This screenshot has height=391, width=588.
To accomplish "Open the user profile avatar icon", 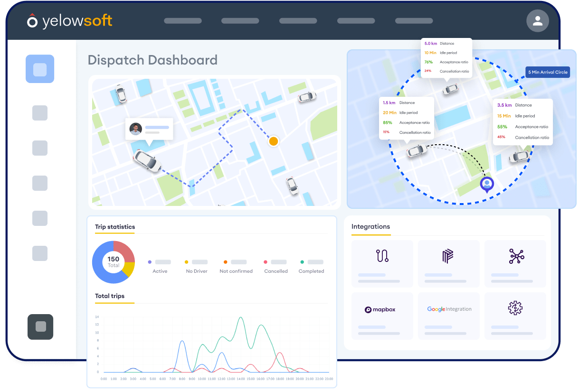I will pos(537,21).
